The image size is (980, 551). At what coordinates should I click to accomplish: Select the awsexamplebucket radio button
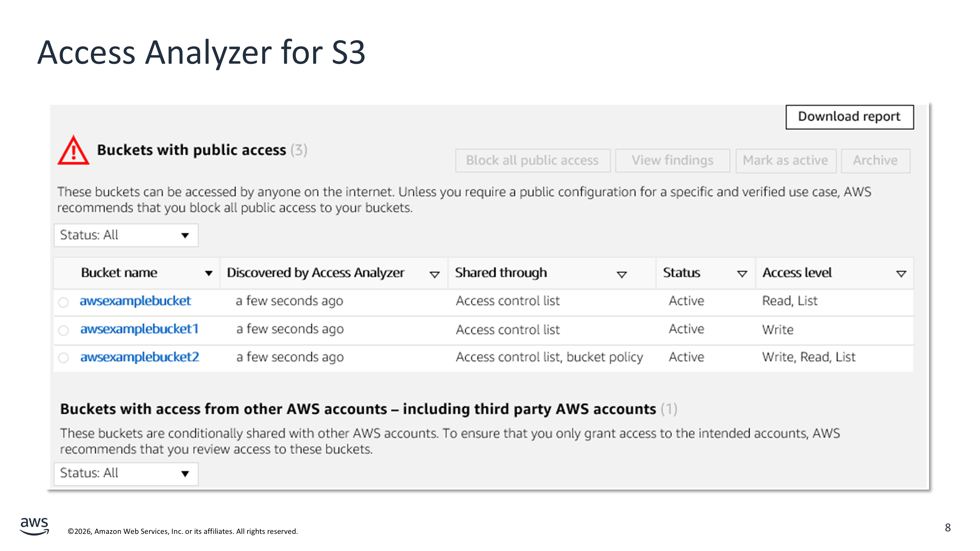(x=63, y=302)
